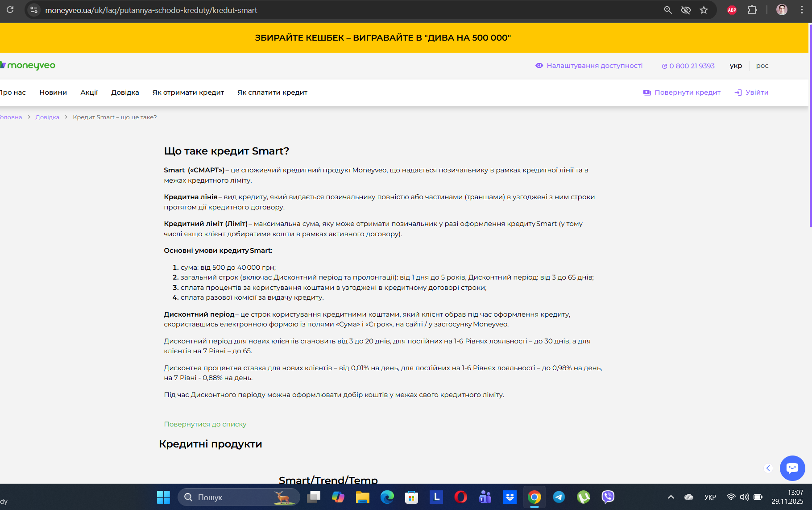Open the Акції menu item
812x510 pixels.
[89, 92]
